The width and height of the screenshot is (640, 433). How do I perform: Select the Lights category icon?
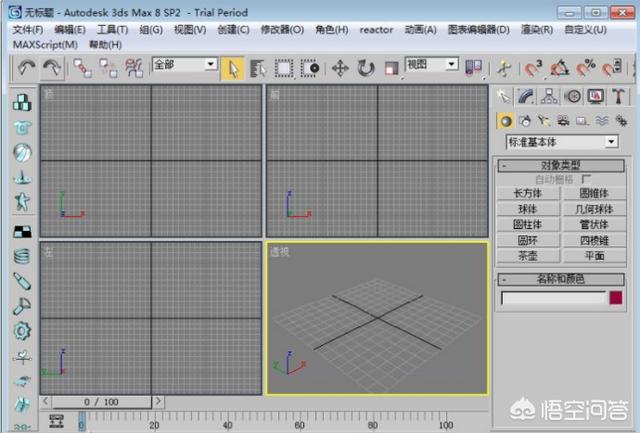point(544,121)
